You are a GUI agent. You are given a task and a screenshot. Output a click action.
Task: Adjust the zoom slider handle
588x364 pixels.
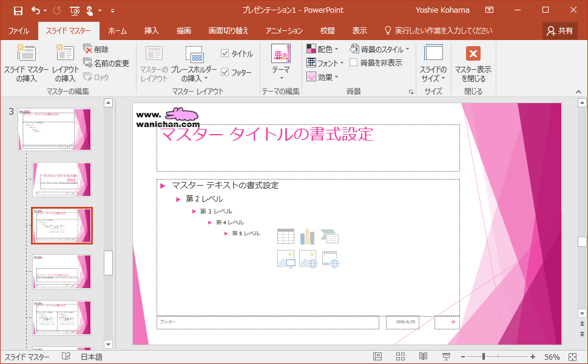click(484, 357)
